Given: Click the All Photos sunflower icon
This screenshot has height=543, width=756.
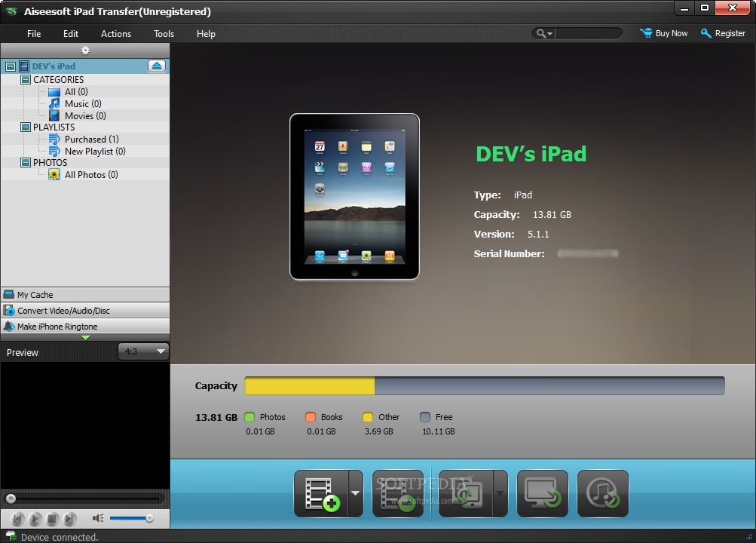Looking at the screenshot, I should 54,174.
